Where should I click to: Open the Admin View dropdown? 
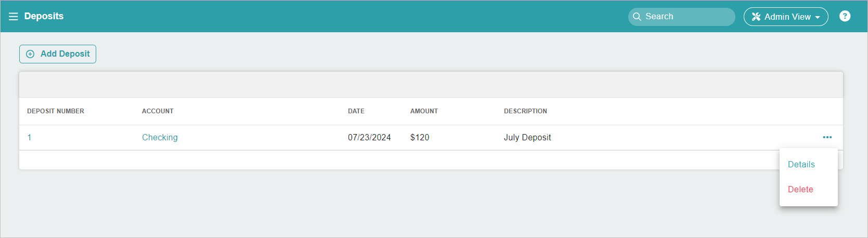click(x=785, y=17)
